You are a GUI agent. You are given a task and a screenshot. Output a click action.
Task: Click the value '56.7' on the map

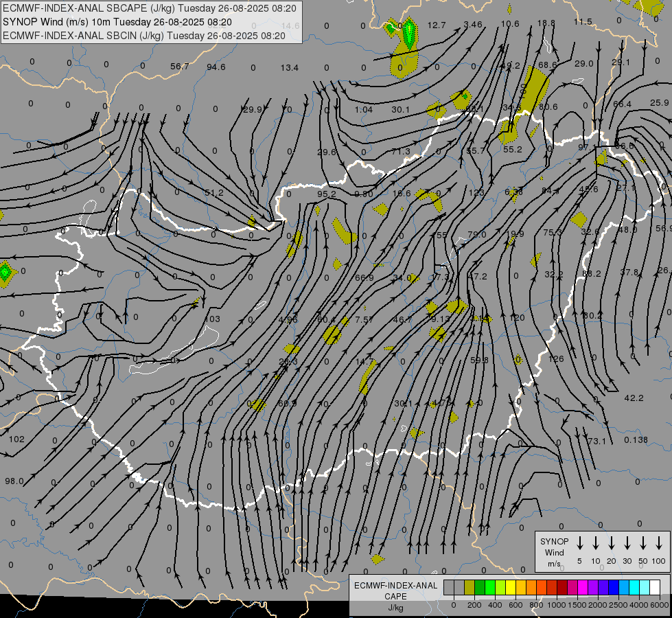[x=180, y=67]
